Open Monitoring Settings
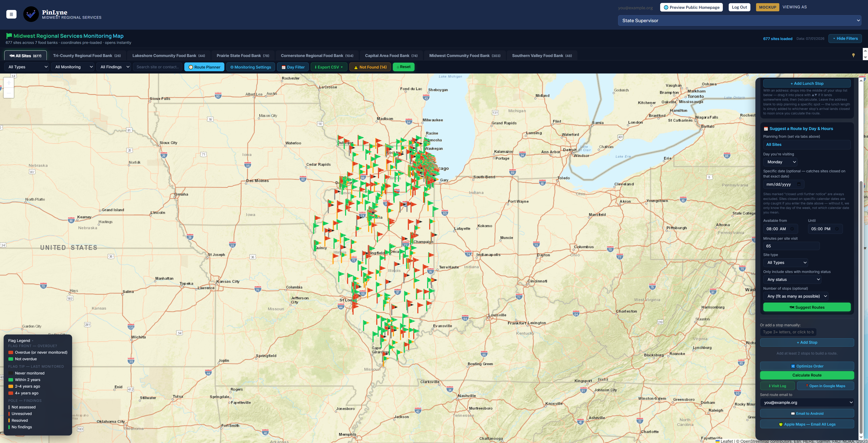Screen dimensions: 868x443 coord(251,67)
